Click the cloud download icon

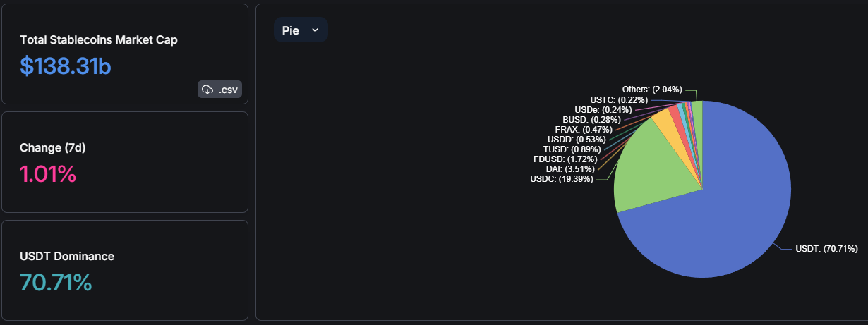207,90
